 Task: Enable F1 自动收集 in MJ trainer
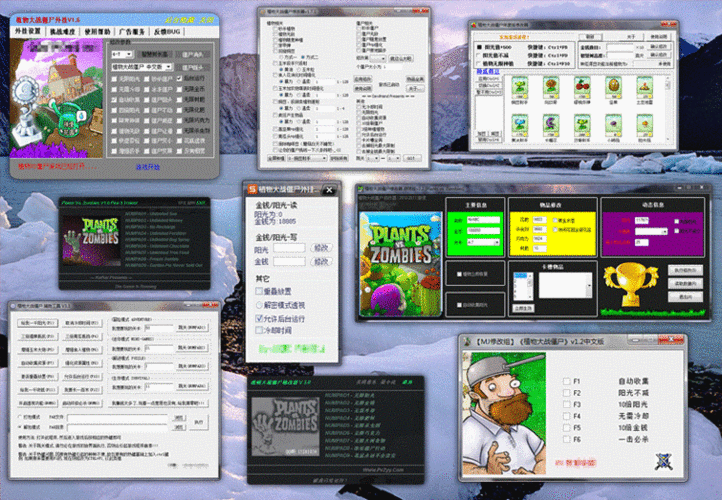[566, 381]
